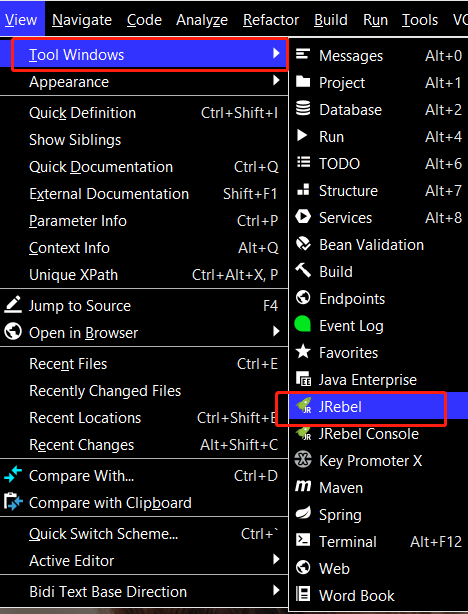Viewport: 468px width, 614px height.
Task: Click the Terminal prompt icon
Action: [x=303, y=540]
